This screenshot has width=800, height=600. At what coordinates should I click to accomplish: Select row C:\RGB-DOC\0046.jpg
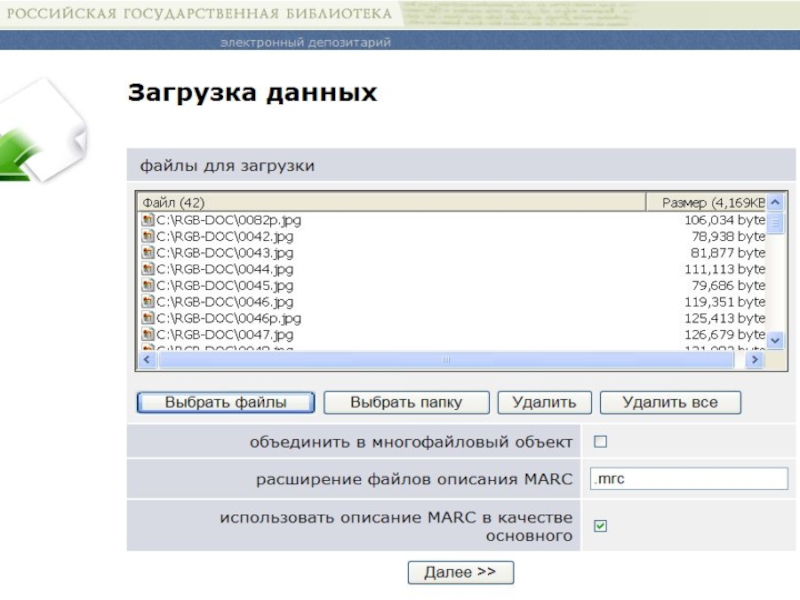pyautogui.click(x=452, y=302)
